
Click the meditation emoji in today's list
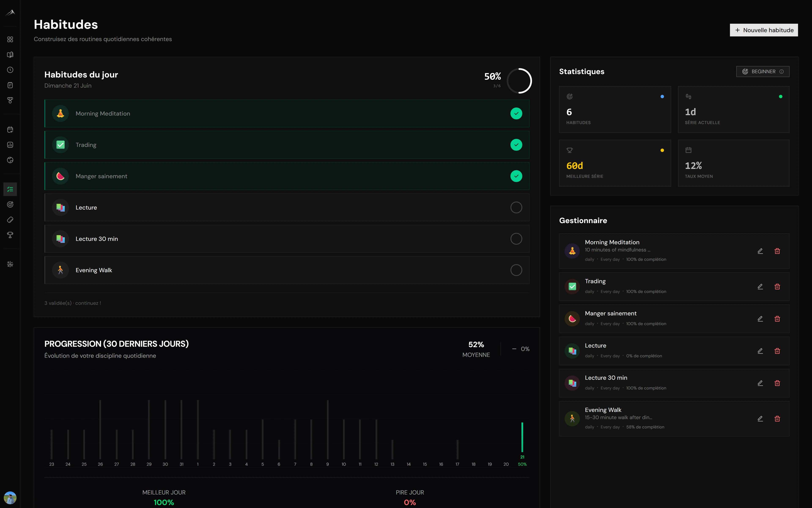click(x=60, y=114)
